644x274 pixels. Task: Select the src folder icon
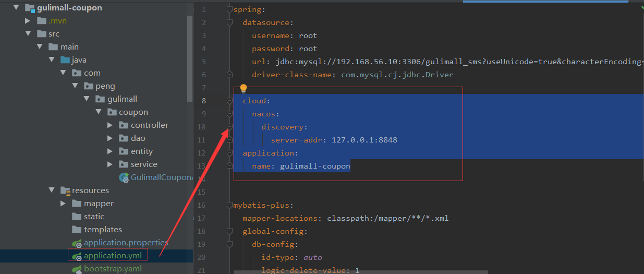click(41, 34)
